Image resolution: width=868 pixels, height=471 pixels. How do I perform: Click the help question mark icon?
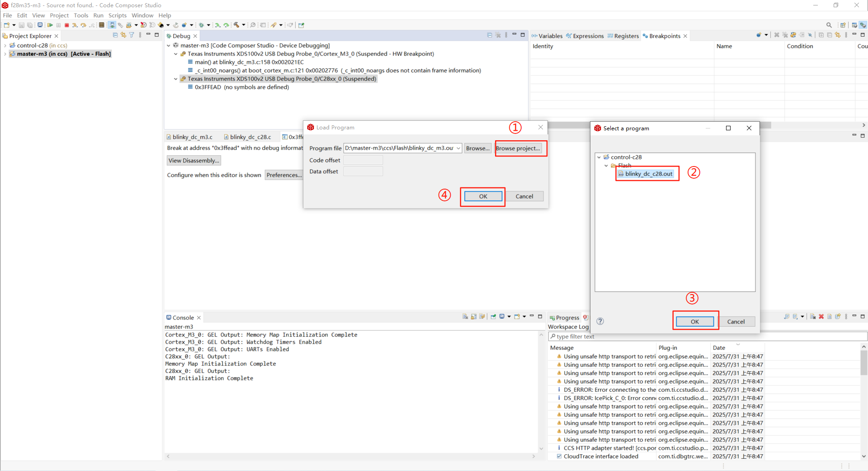[x=600, y=321]
